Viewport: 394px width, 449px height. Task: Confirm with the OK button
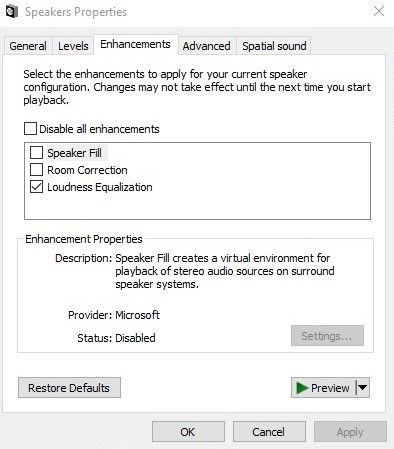[188, 432]
